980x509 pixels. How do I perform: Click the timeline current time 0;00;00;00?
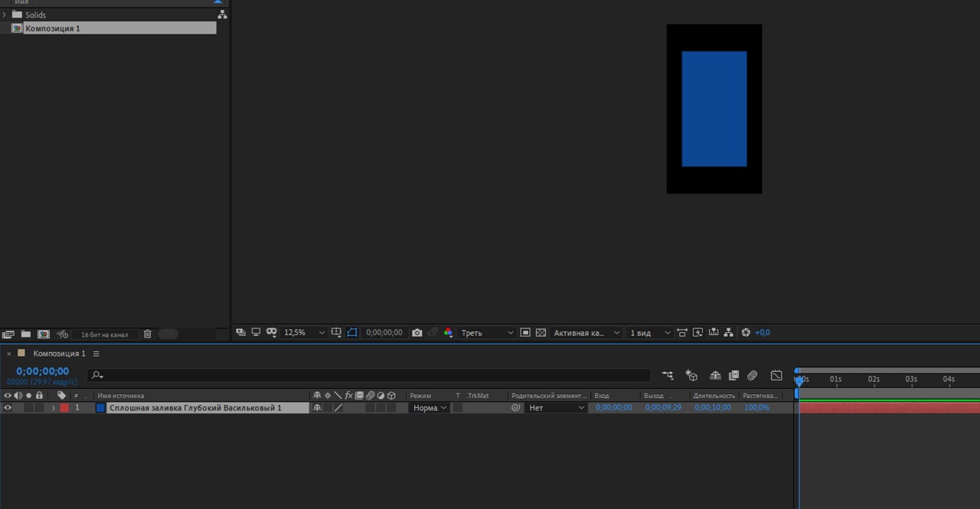[x=42, y=371]
